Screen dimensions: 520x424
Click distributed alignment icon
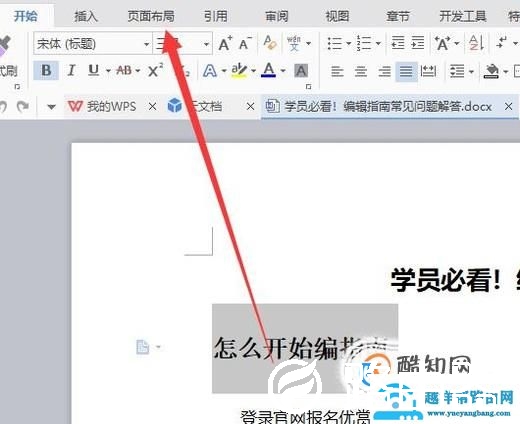[x=428, y=71]
